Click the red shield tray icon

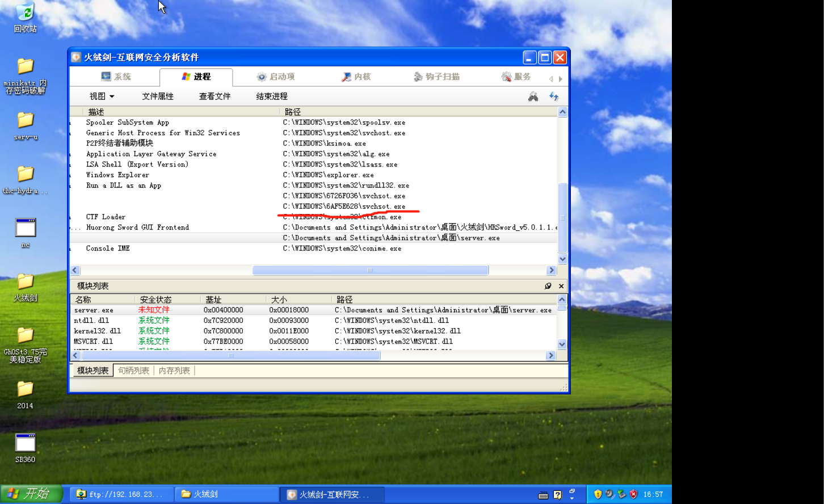click(633, 494)
